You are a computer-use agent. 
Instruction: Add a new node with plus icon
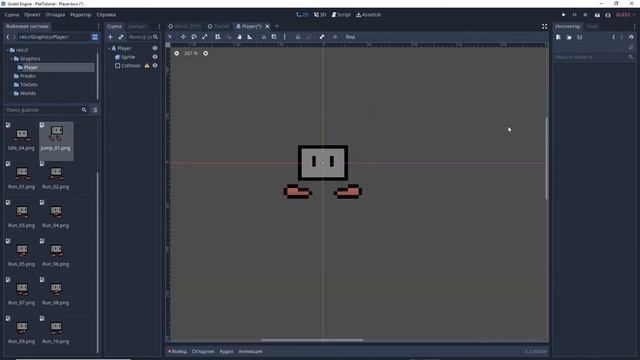point(110,37)
